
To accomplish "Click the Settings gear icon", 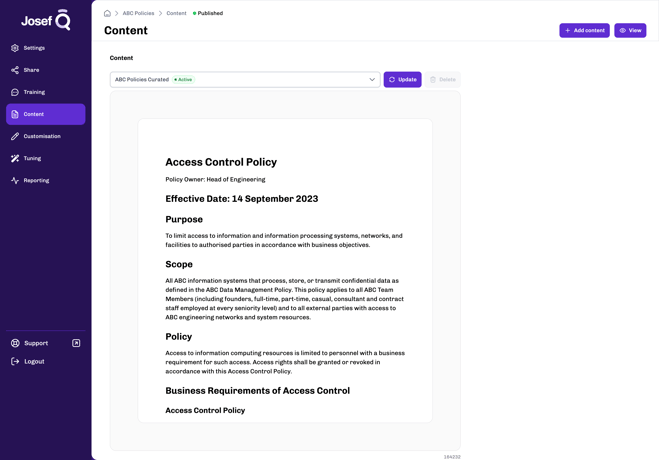I will click(15, 48).
